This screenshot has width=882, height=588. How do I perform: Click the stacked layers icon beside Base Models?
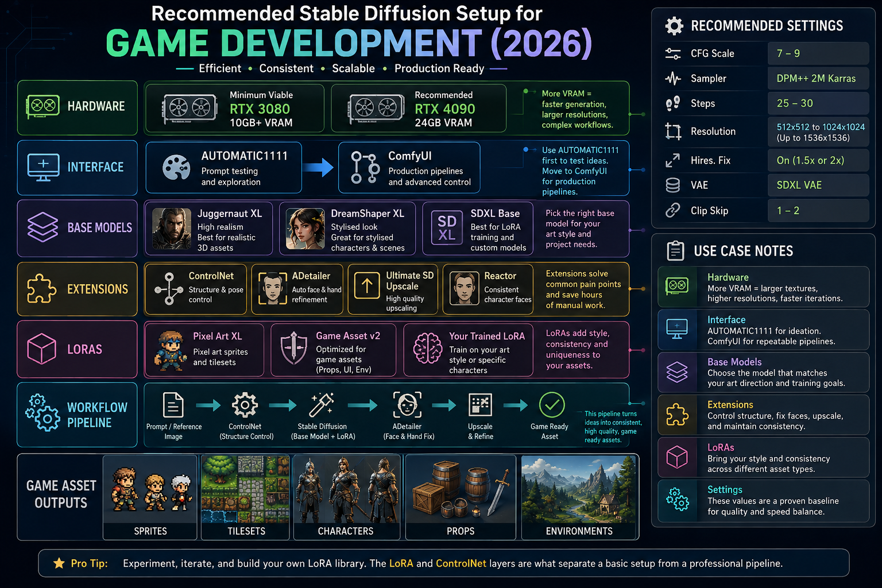coord(43,227)
